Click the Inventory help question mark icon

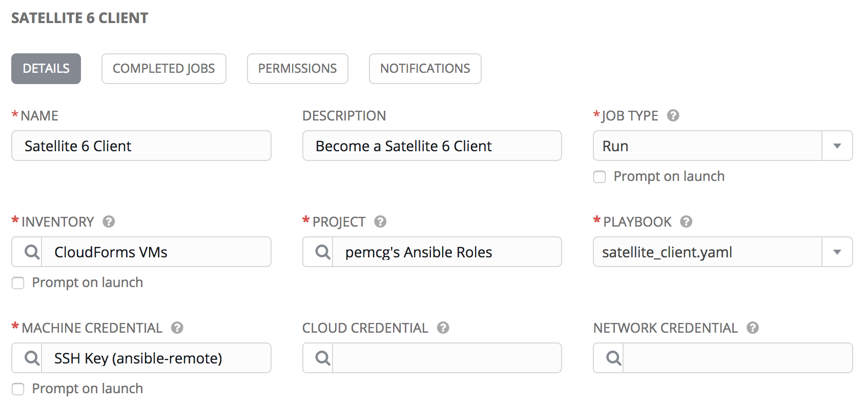[x=109, y=221]
